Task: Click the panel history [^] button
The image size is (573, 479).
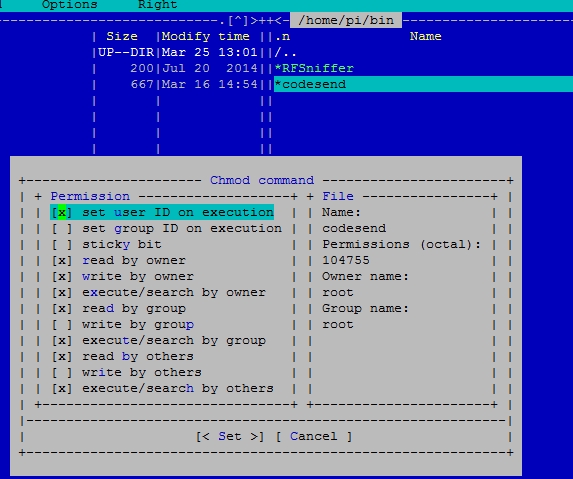Action: pos(238,21)
